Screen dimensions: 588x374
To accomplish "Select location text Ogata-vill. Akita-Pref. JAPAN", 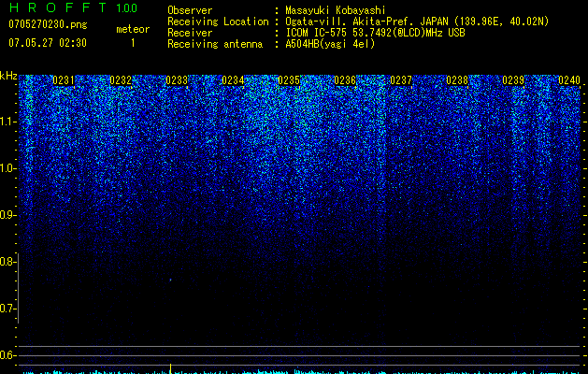I will [366, 22].
